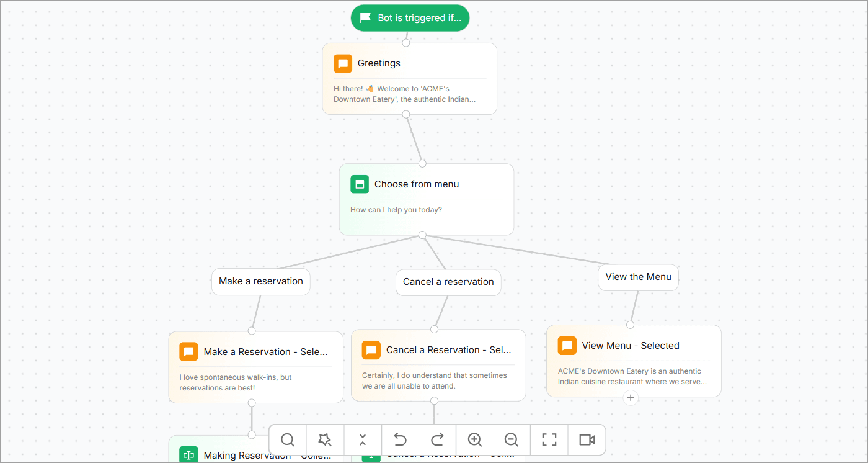The width and height of the screenshot is (868, 463).
Task: Click 'How can I help you today?' text
Action: point(396,210)
